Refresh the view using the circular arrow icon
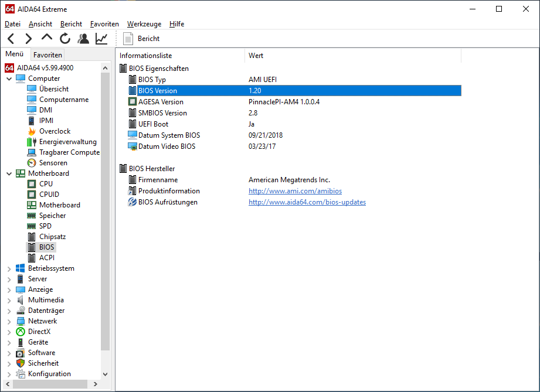 pos(64,39)
